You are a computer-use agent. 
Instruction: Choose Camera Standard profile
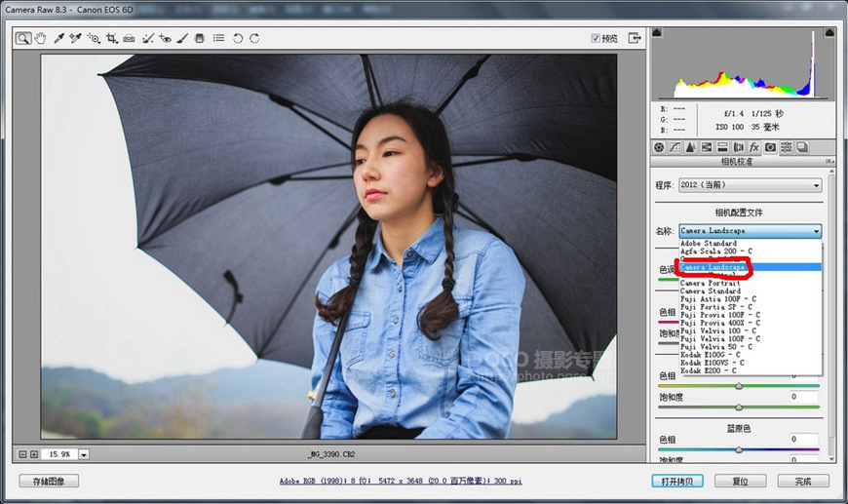pos(751,291)
